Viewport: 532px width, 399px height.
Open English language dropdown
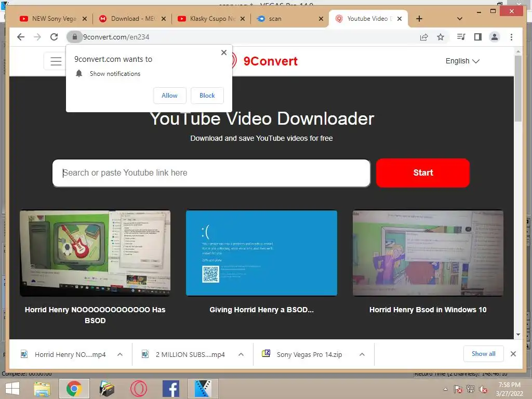(x=462, y=61)
